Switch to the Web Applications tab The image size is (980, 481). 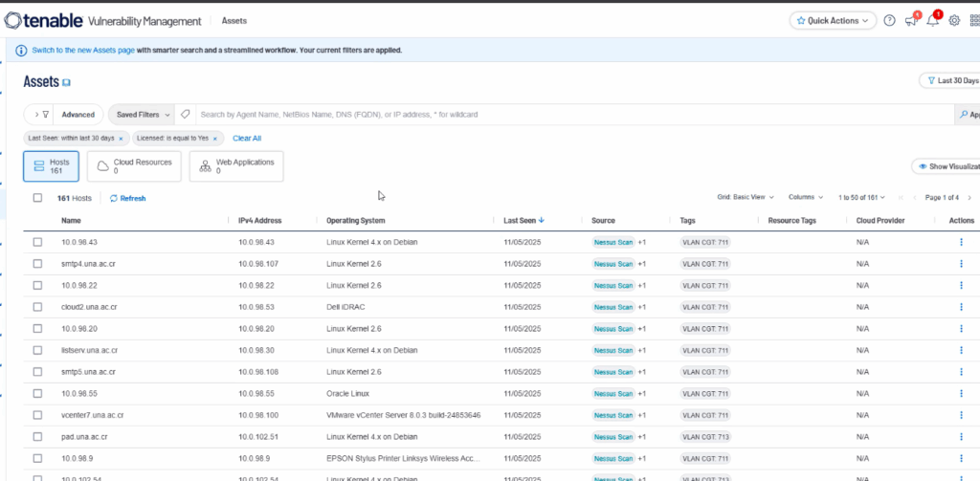point(236,166)
